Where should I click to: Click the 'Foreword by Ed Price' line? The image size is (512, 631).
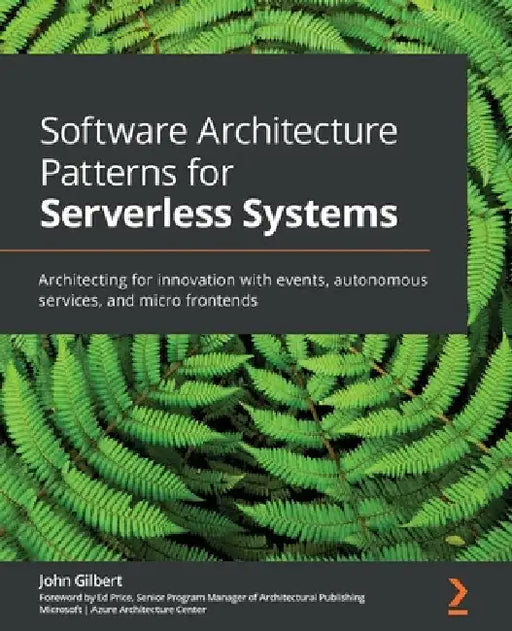[202, 598]
